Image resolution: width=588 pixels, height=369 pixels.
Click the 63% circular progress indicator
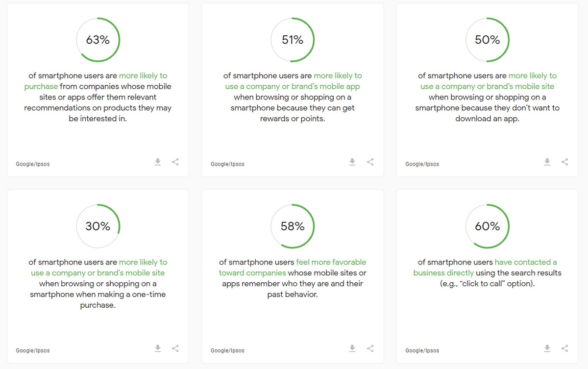coord(98,40)
